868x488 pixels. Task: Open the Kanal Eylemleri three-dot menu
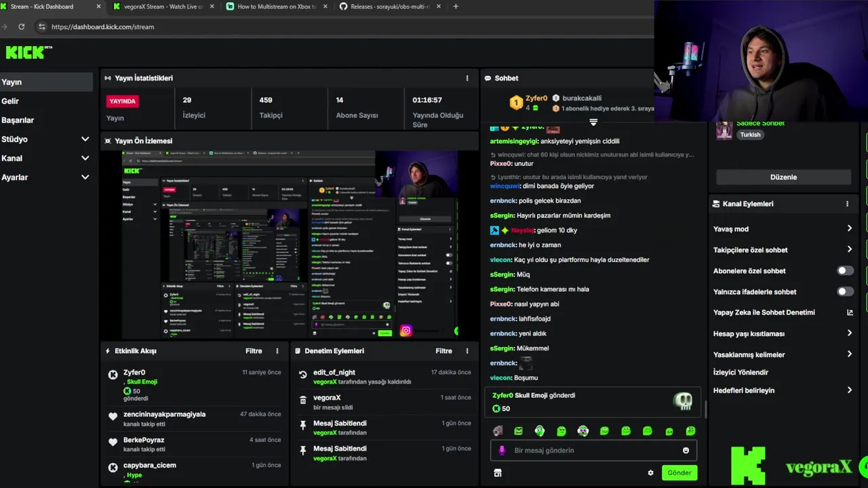[x=847, y=203]
